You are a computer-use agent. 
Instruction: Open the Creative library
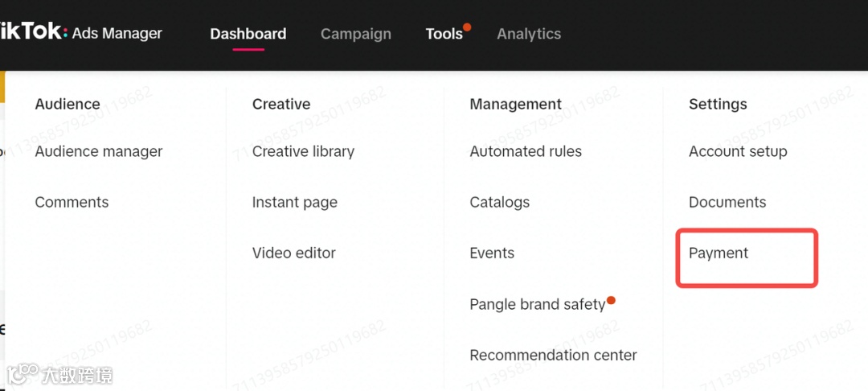click(x=303, y=151)
